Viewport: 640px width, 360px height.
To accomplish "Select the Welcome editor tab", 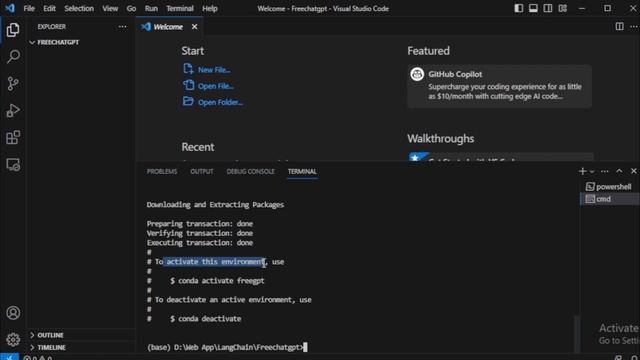I will 169,27.
